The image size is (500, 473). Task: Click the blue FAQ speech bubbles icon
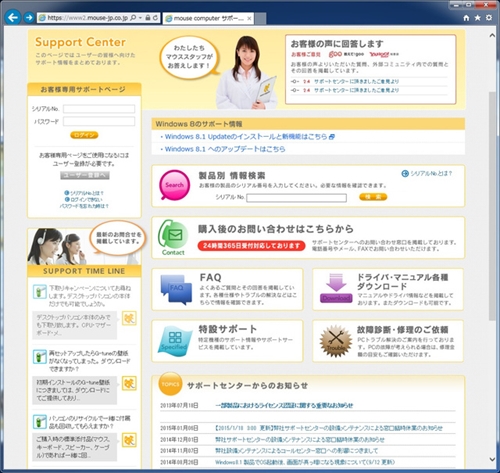tap(176, 289)
